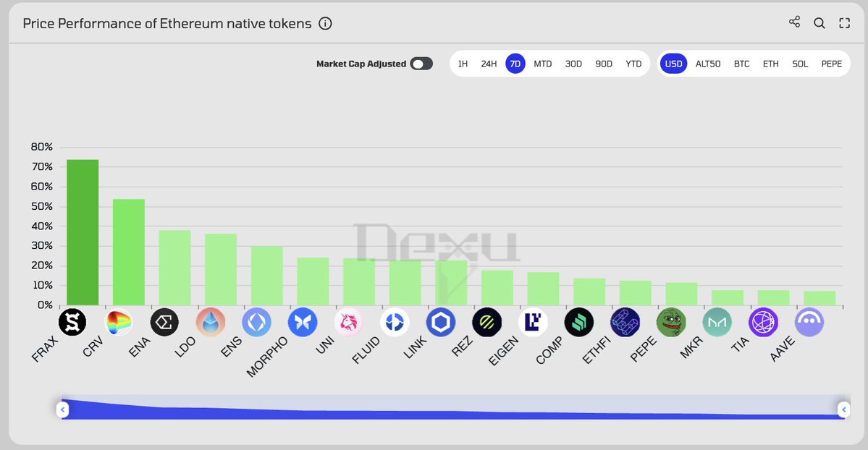Click the ENA token logo
The width and height of the screenshot is (868, 450).
(x=164, y=322)
